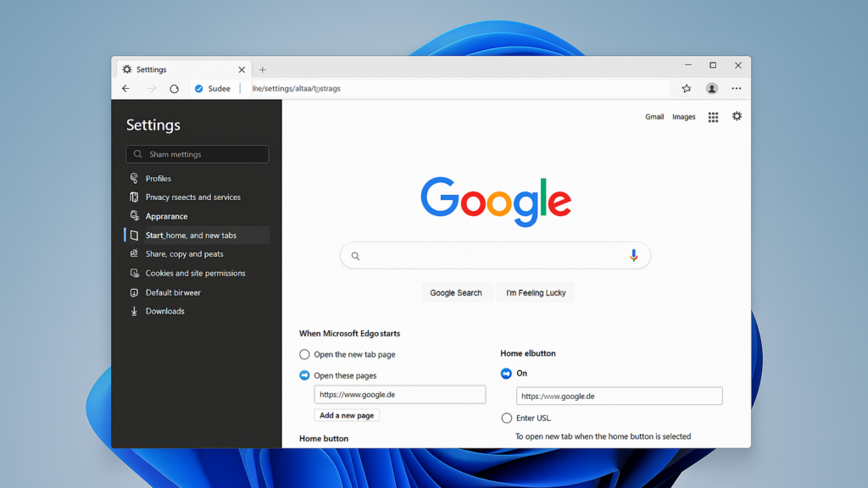
Task: Click the magnifier icon in Google search box
Action: (356, 256)
